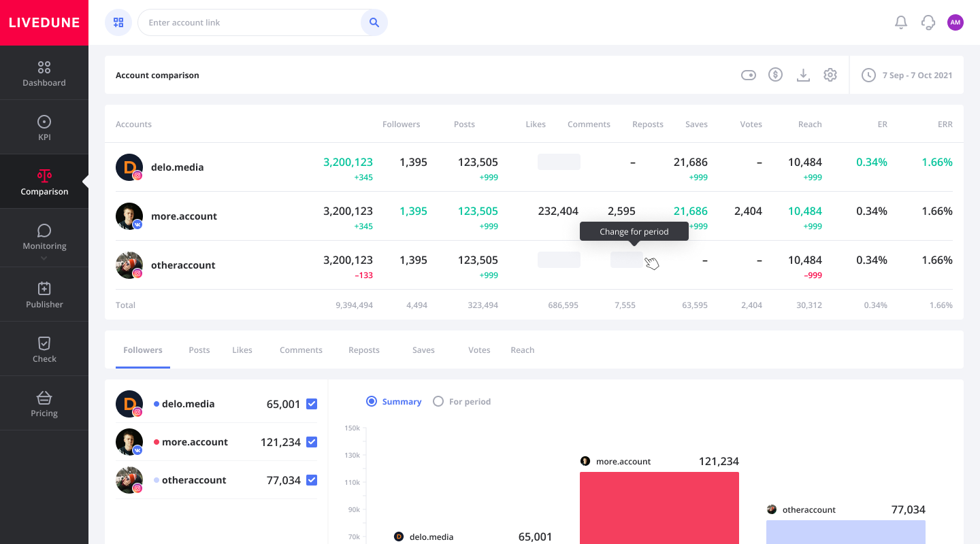This screenshot has width=980, height=544.
Task: Select the For period radio option
Action: pos(438,401)
